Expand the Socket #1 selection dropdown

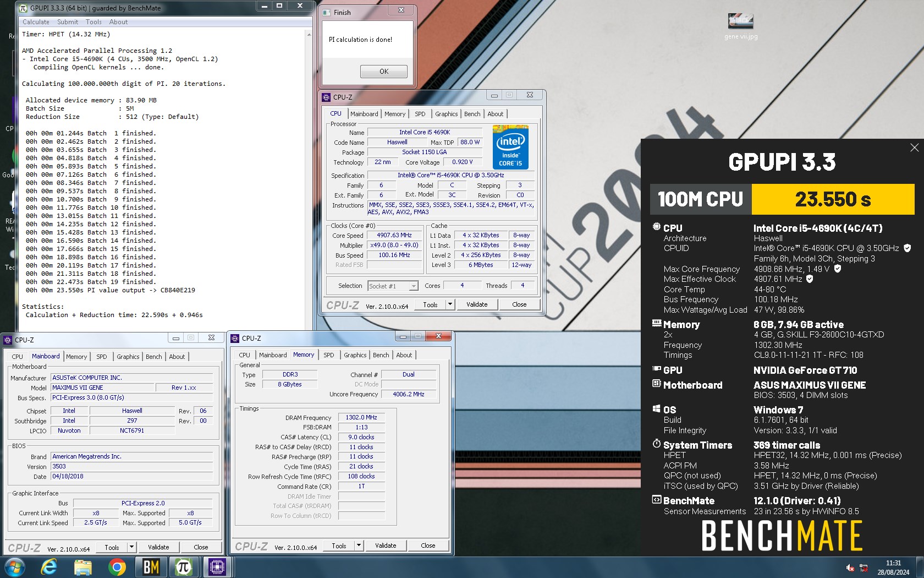pos(414,286)
